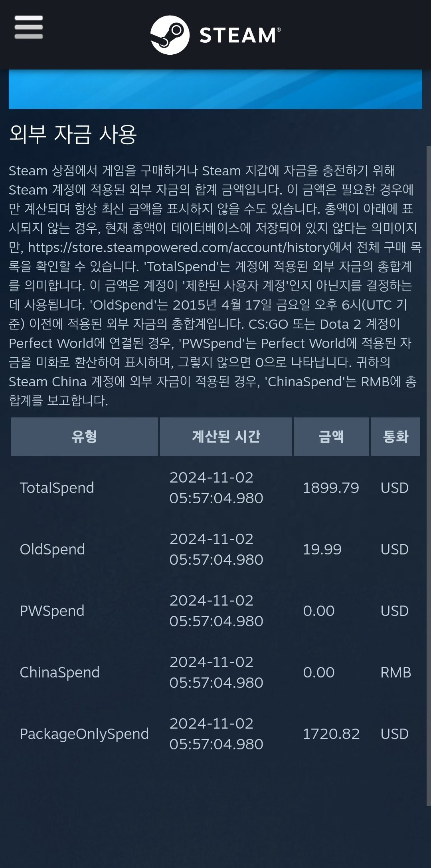Select the PWSpend row label
Image resolution: width=431 pixels, height=868 pixels.
point(52,611)
